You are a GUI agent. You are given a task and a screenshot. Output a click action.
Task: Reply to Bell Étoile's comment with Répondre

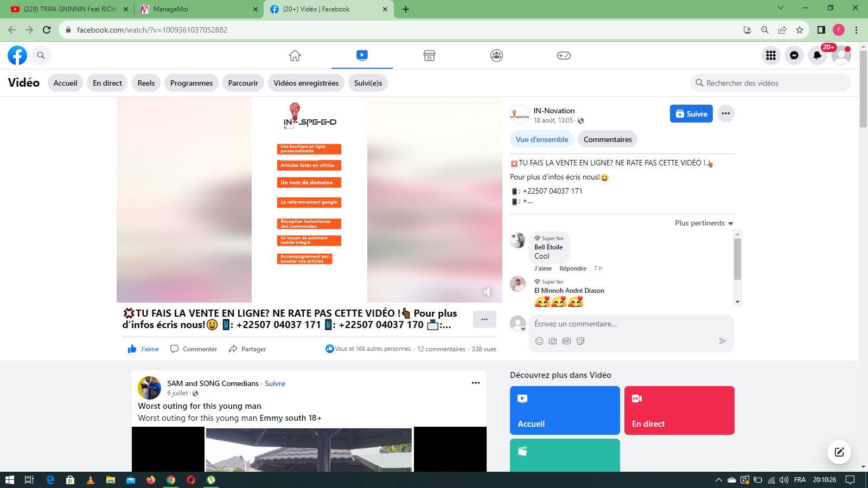[x=572, y=268]
